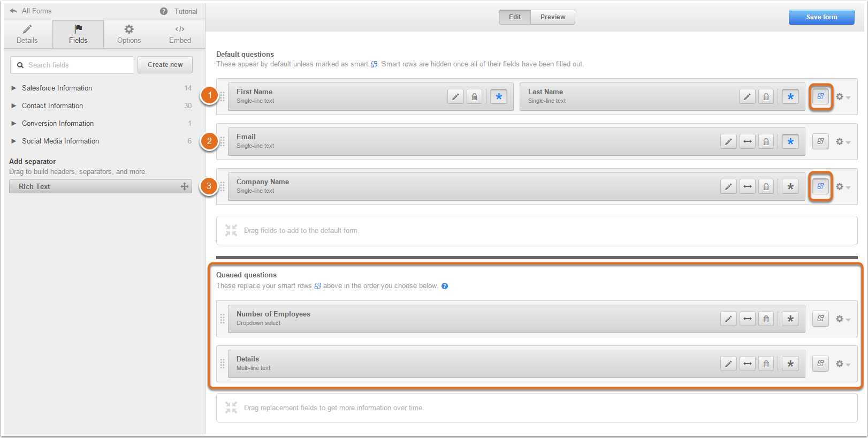Expand Social Media Information field group
This screenshot has width=868, height=438.
coord(14,141)
